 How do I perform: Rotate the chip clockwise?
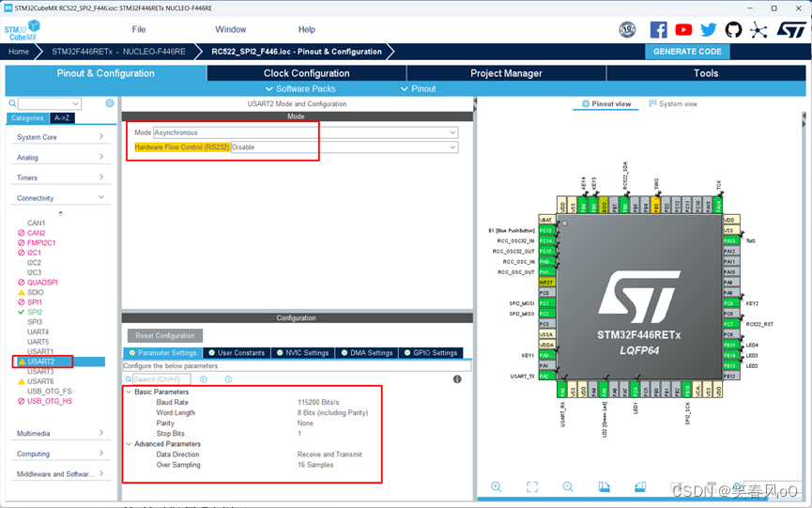tap(604, 486)
